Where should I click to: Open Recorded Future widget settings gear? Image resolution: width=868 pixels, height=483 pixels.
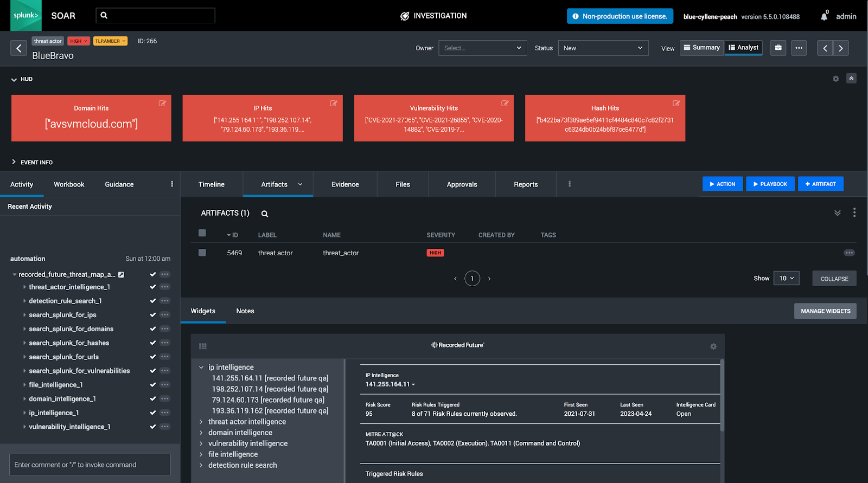click(x=713, y=346)
